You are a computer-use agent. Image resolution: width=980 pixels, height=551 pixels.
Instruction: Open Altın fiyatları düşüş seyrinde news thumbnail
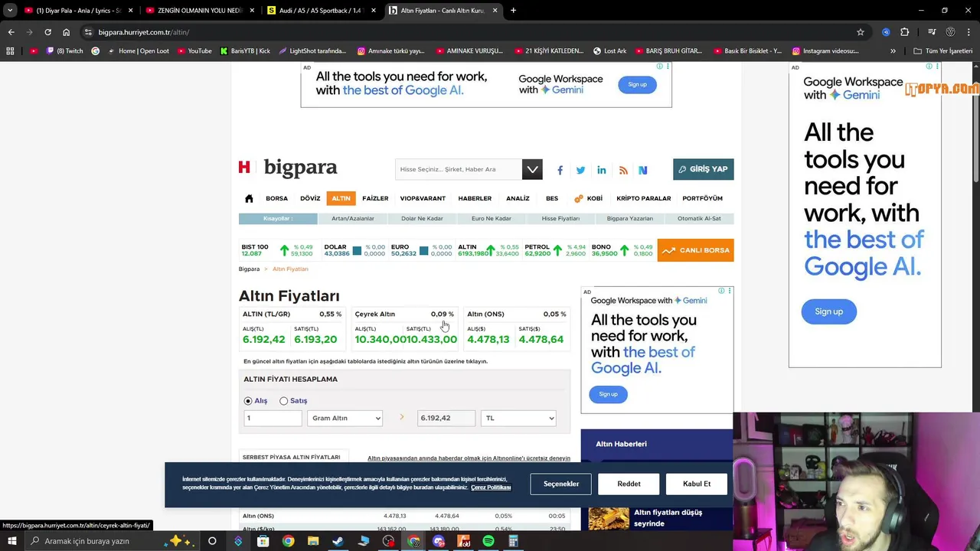pyautogui.click(x=609, y=518)
